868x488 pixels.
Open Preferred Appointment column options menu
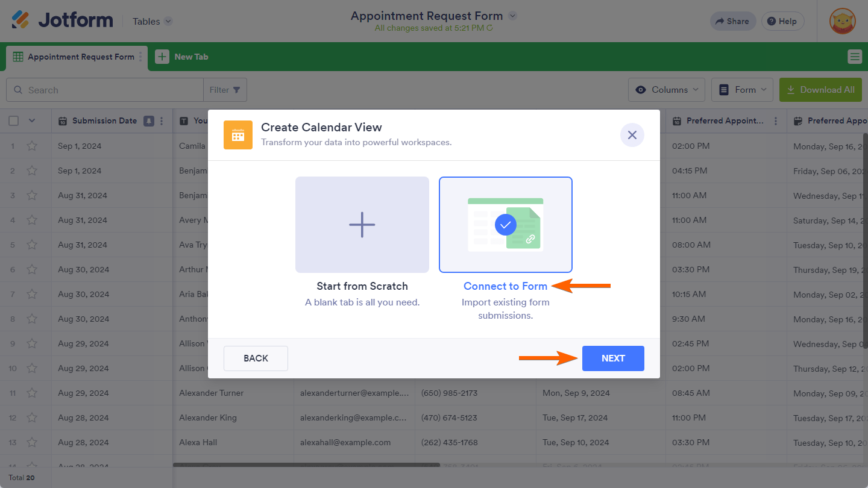776,121
